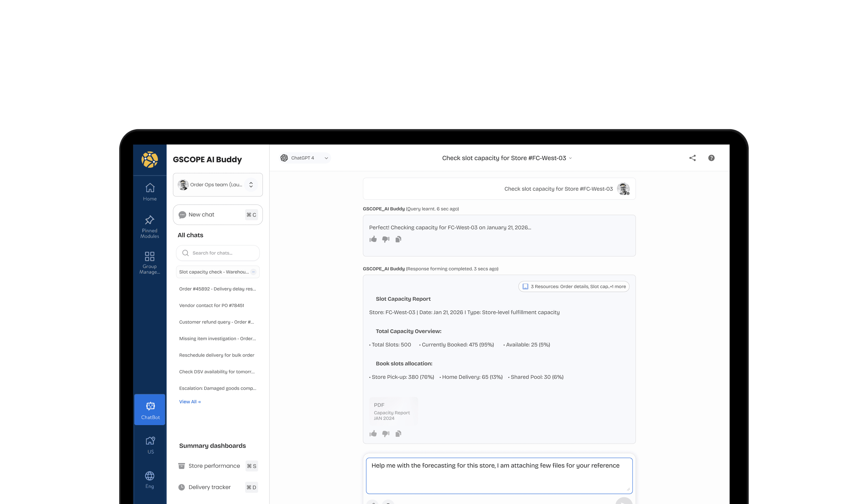
Task: Expand the chat title dropdown chevron
Action: (571, 158)
